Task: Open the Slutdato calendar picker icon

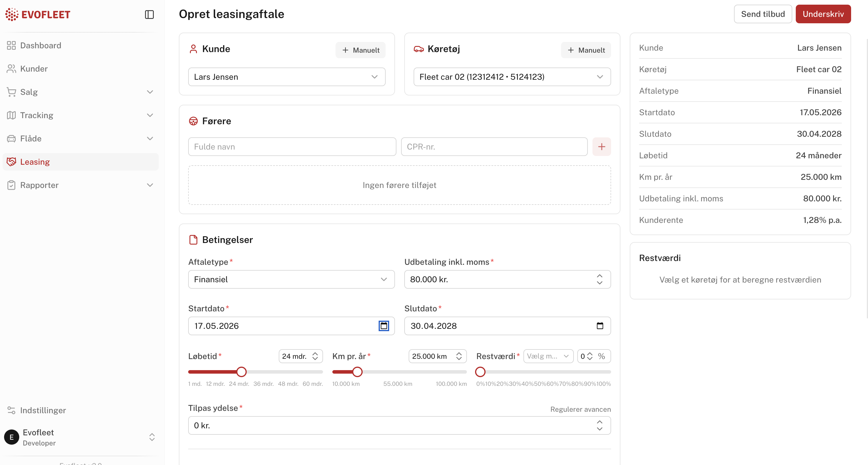Action: (600, 326)
